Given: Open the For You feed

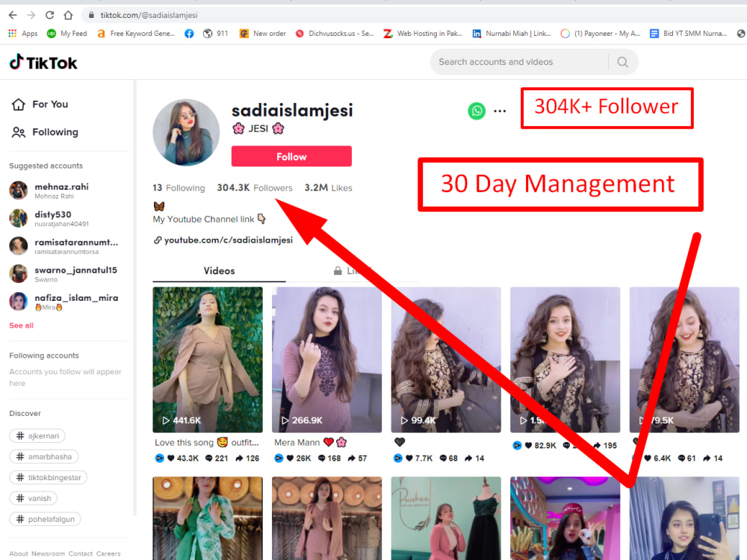Looking at the screenshot, I should pyautogui.click(x=40, y=105).
